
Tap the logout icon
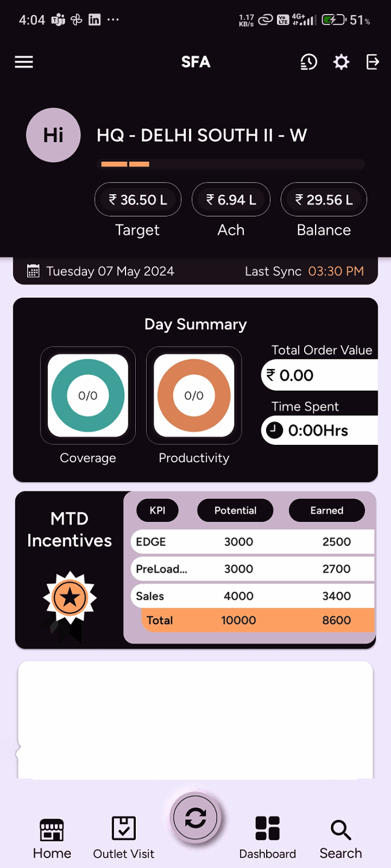pyautogui.click(x=372, y=61)
